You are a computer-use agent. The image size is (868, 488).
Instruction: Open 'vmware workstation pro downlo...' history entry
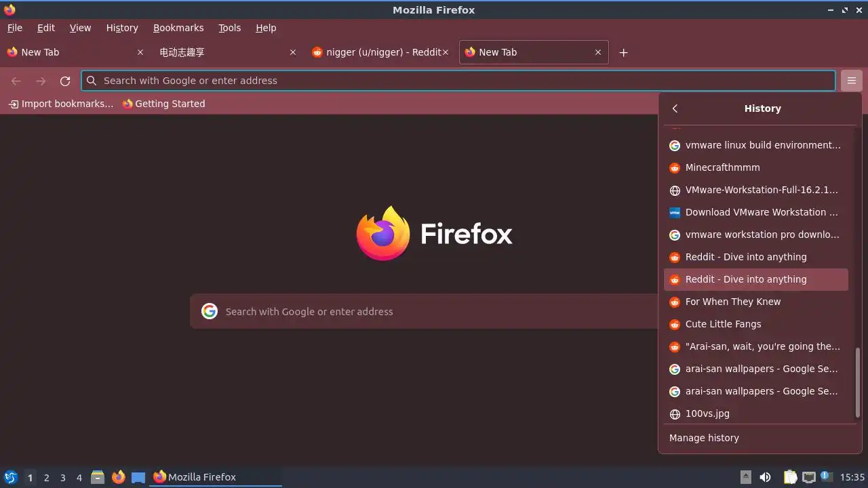tap(756, 235)
